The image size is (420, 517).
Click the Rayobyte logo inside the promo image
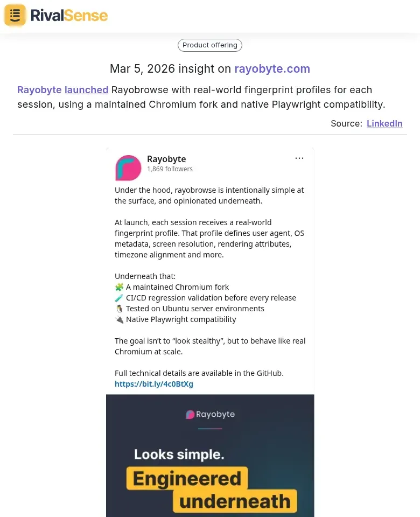point(210,415)
